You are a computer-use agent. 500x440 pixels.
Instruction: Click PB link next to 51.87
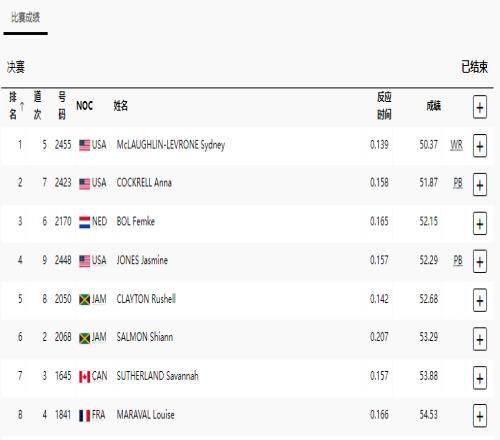click(x=458, y=183)
